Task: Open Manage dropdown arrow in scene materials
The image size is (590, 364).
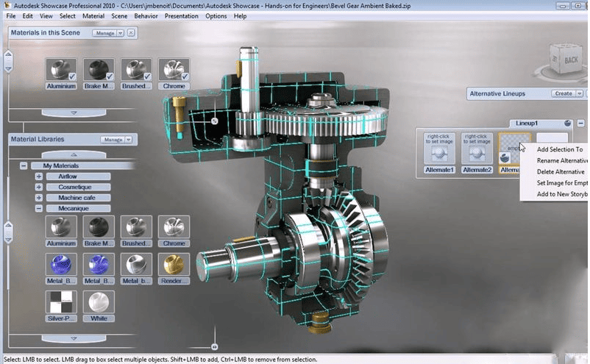Action: click(x=121, y=33)
